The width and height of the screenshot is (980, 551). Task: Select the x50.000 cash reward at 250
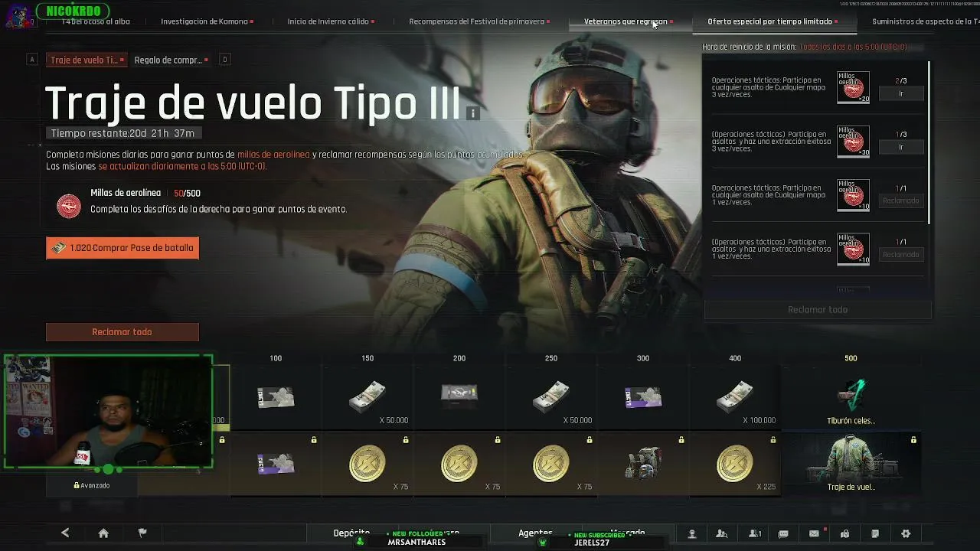(x=551, y=397)
